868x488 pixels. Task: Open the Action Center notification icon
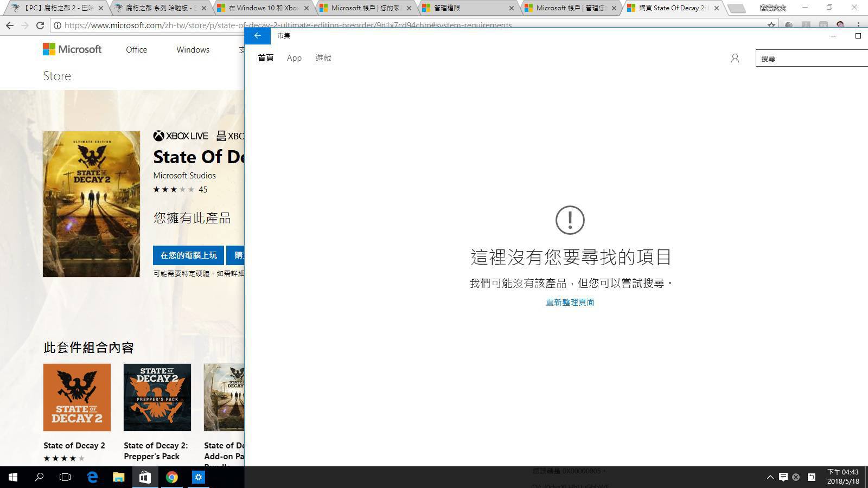[783, 477]
